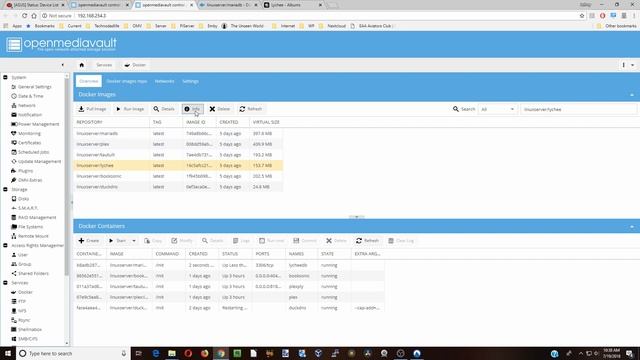640x360 pixels.
Task: Open Network settings in sidebar
Action: (27, 105)
